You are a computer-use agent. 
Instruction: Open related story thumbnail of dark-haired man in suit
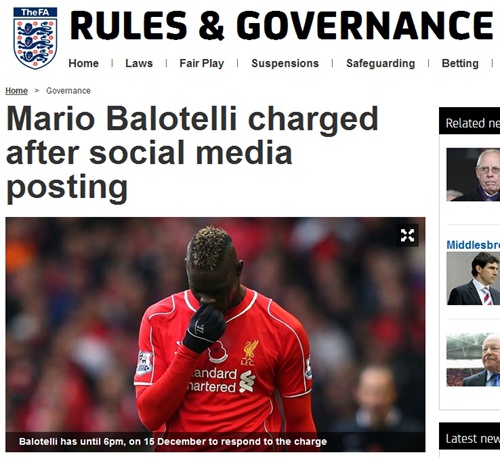click(473, 278)
